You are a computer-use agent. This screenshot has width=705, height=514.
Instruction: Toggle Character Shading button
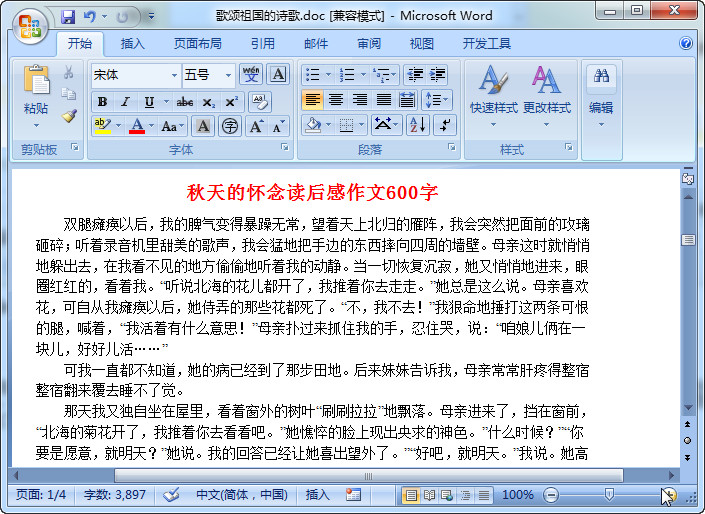click(x=203, y=126)
